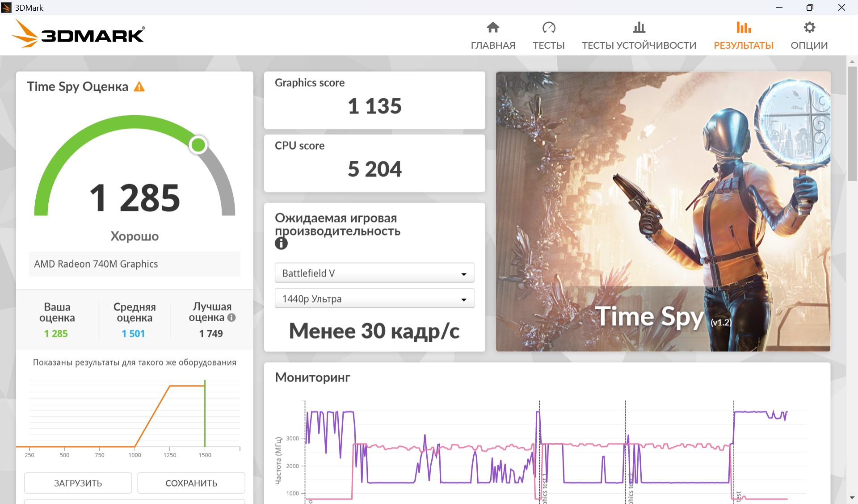The height and width of the screenshot is (504, 858).
Task: Click the Time Spy warning triangle icon
Action: (139, 87)
